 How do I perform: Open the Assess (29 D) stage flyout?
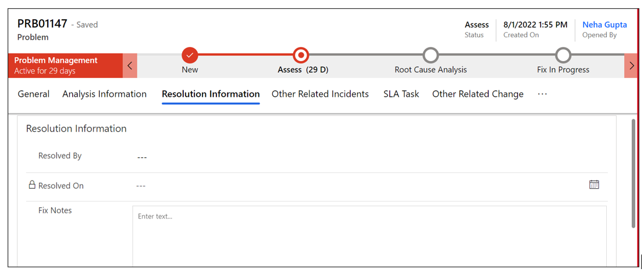coord(303,69)
